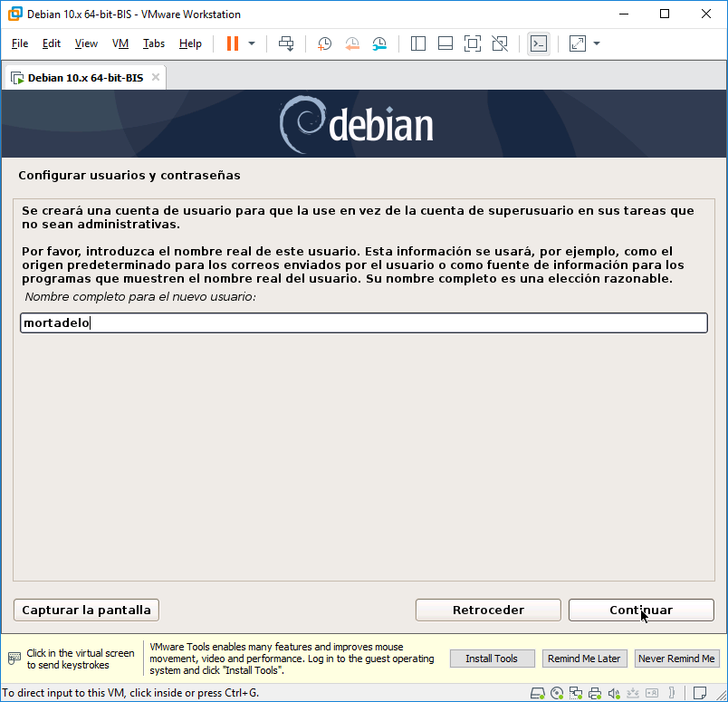Click the Continuar button

click(641, 610)
